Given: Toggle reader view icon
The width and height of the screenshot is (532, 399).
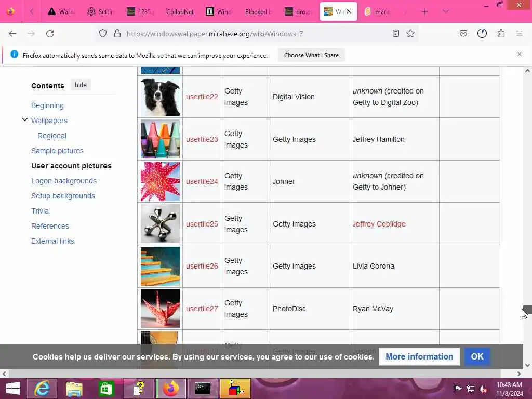Looking at the screenshot, I should 395,33.
